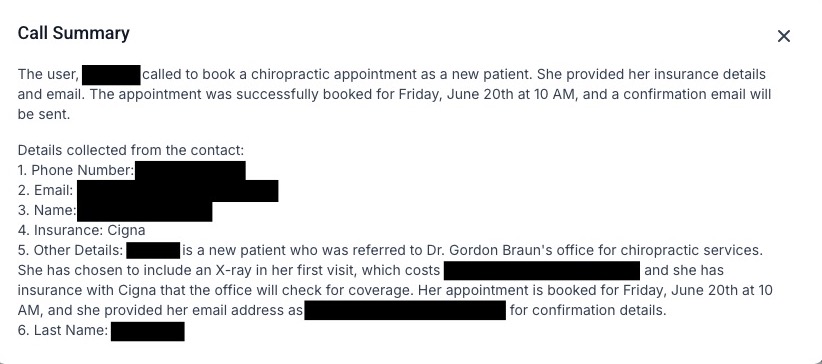Select the "4. Insurance: Cigna" line

[x=81, y=230]
